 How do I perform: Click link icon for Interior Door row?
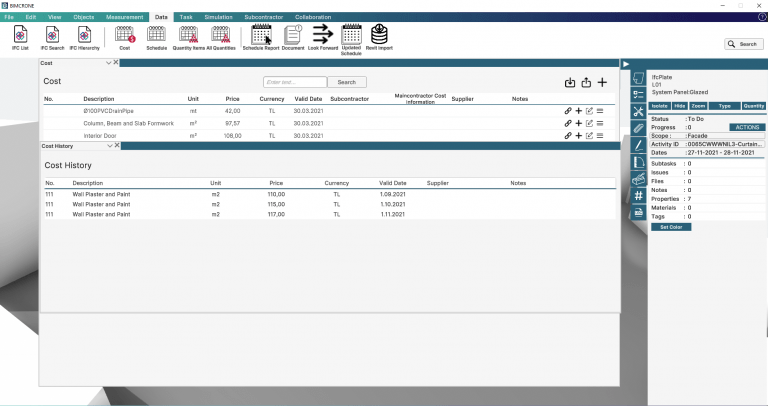click(x=568, y=135)
